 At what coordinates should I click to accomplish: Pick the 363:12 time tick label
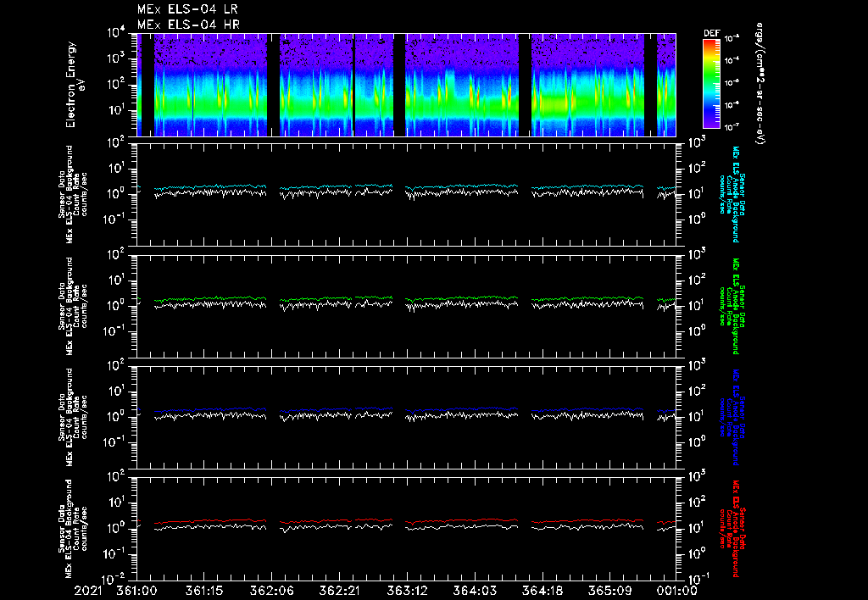[x=407, y=589]
